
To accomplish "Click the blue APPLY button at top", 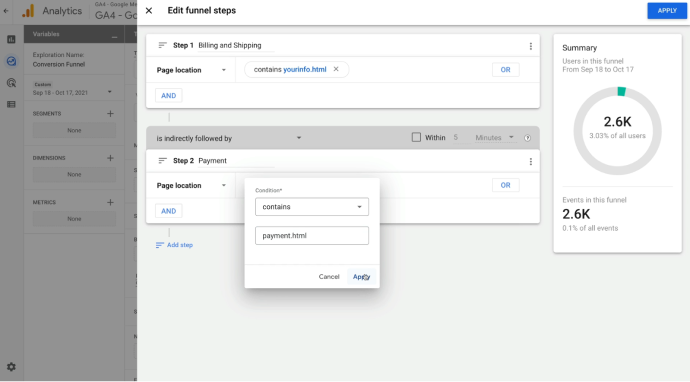I will pyautogui.click(x=667, y=11).
